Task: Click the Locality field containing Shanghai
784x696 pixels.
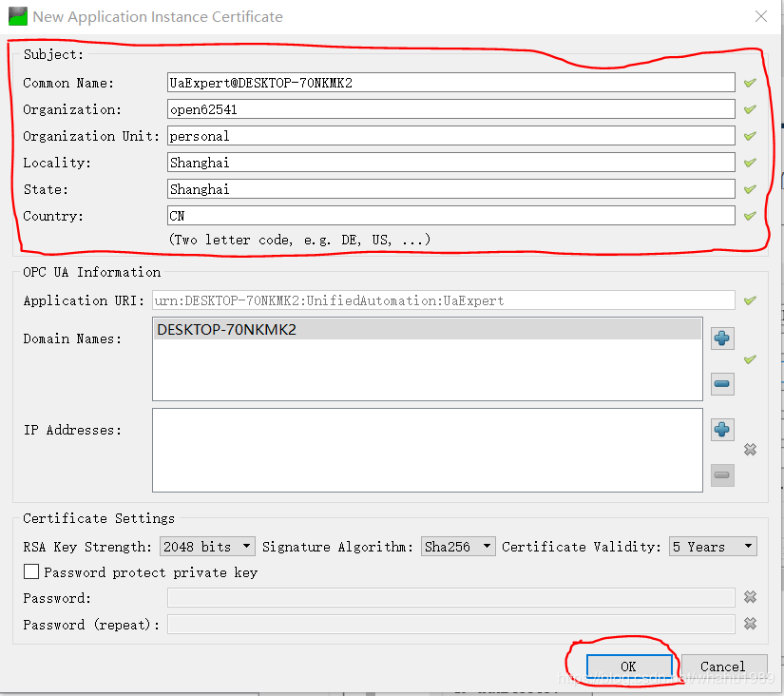Action: (451, 163)
